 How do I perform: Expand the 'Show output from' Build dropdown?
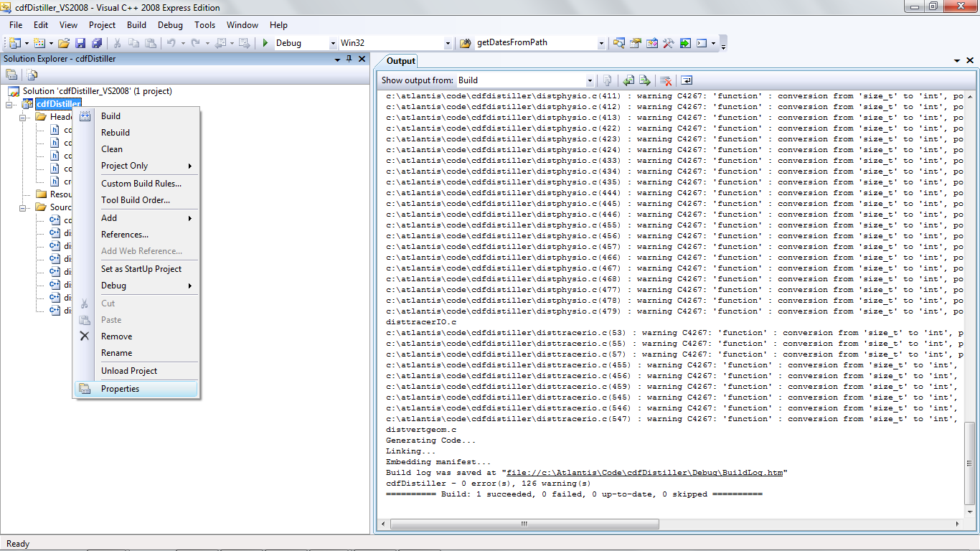coord(590,81)
